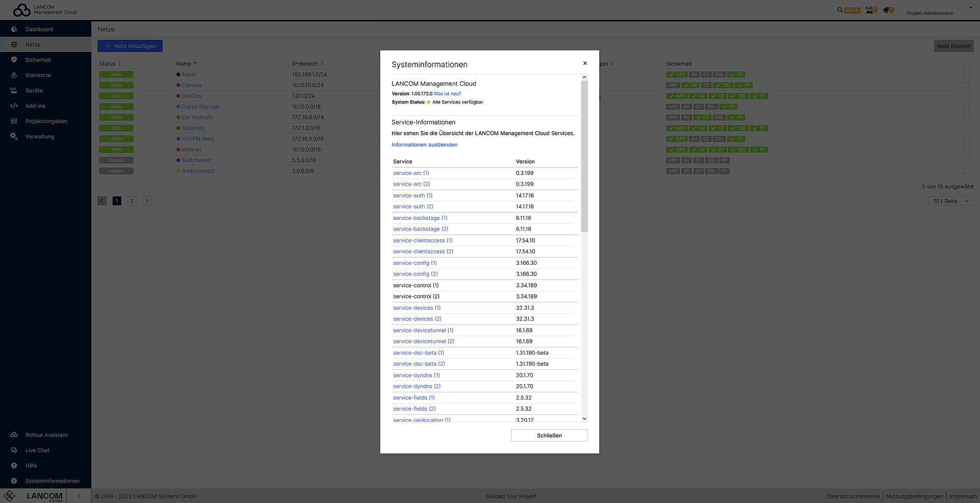Open device notifications via the antenna icon

tap(869, 10)
